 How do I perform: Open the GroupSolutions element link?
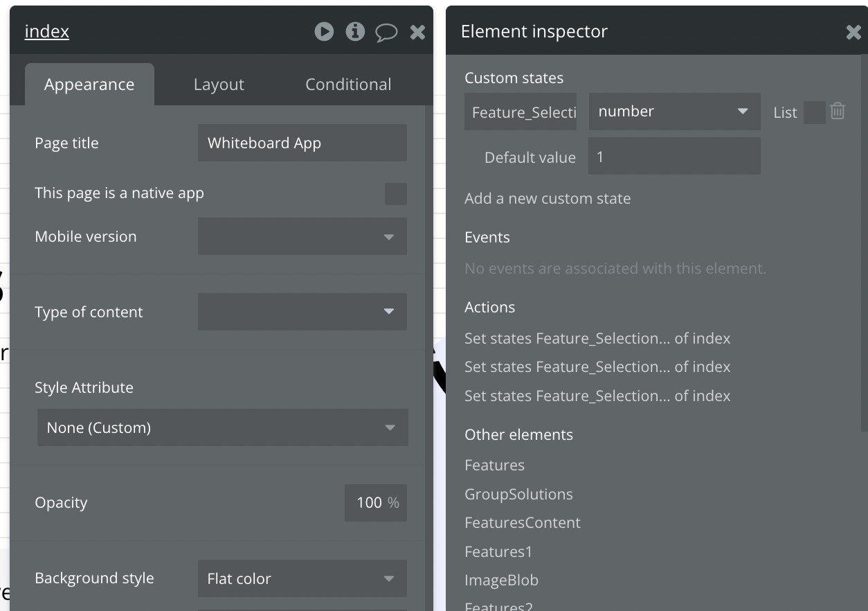(518, 495)
